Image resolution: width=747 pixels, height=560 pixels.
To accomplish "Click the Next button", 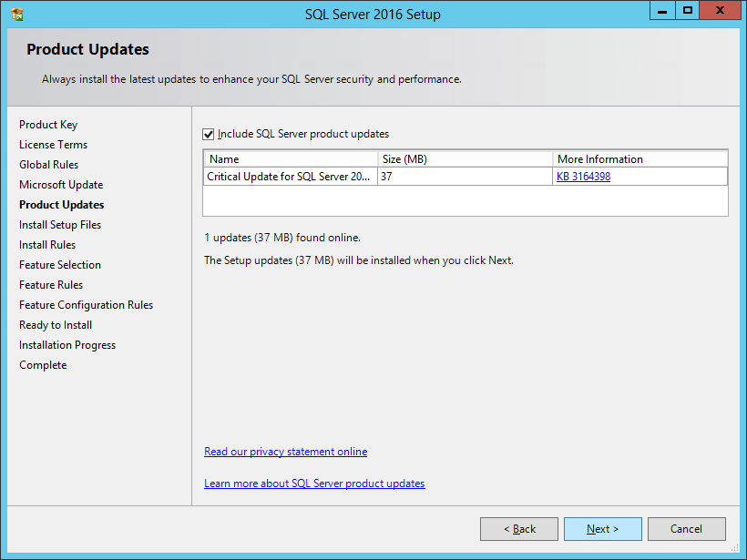I will (x=603, y=529).
